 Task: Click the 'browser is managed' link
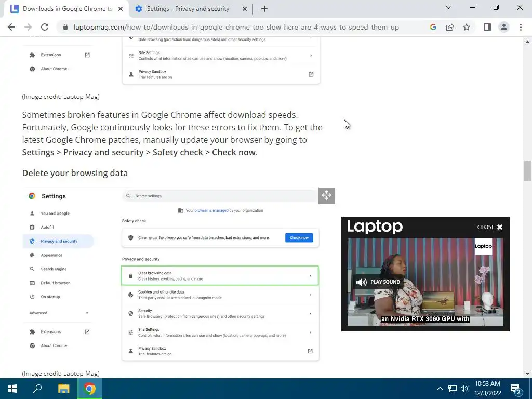point(211,210)
